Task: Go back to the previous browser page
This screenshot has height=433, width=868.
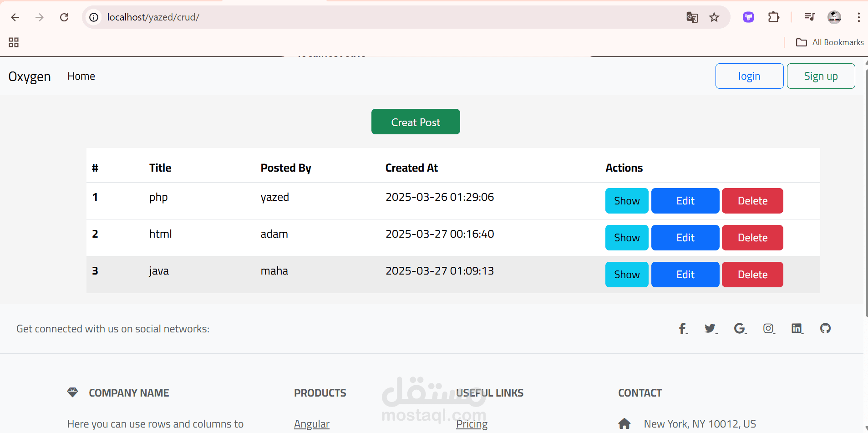Action: click(x=15, y=17)
